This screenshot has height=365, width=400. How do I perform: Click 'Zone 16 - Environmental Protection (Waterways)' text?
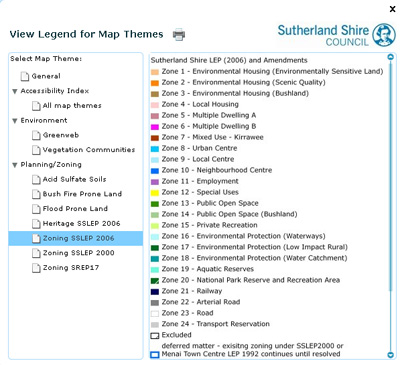(x=243, y=236)
